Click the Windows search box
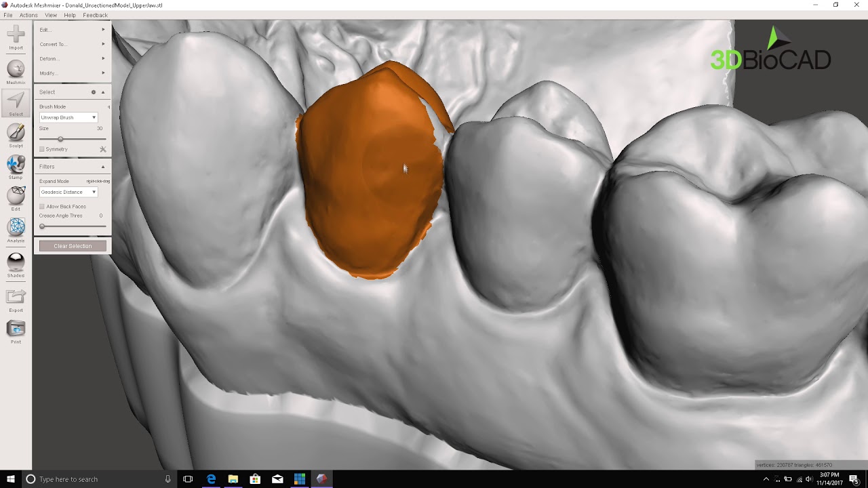This screenshot has width=868, height=488. pos(98,479)
